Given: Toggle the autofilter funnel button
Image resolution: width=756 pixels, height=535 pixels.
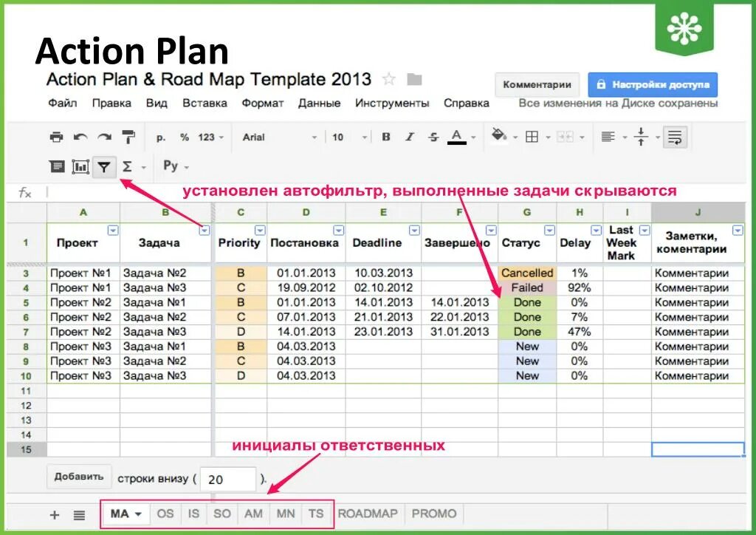Looking at the screenshot, I should coord(103,167).
